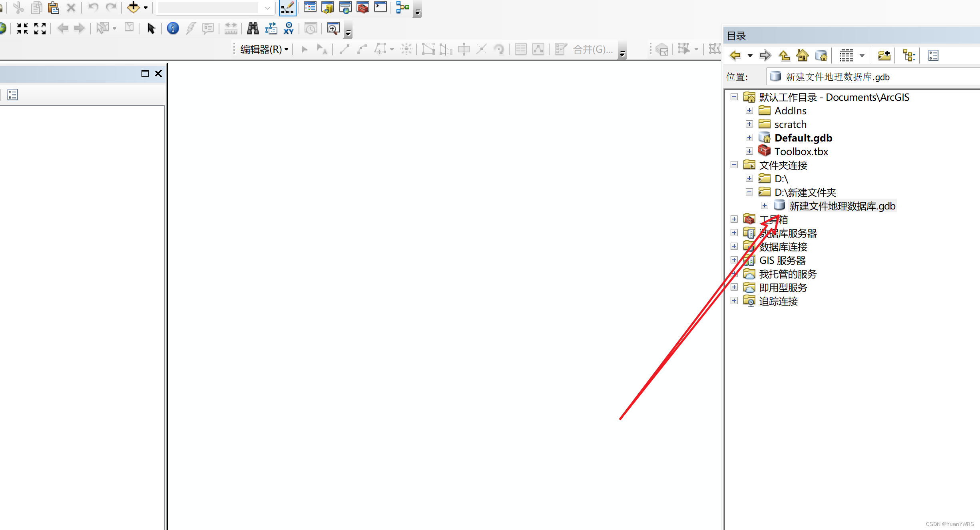Open the map scale combo box
The width and height of the screenshot is (980, 530).
215,8
